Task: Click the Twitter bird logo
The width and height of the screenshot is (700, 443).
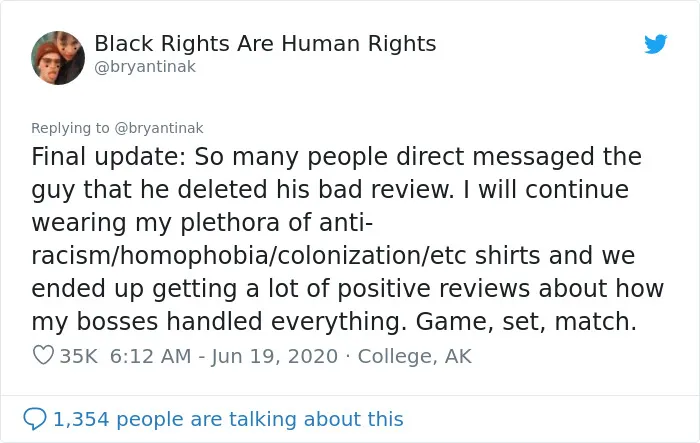Action: click(655, 44)
